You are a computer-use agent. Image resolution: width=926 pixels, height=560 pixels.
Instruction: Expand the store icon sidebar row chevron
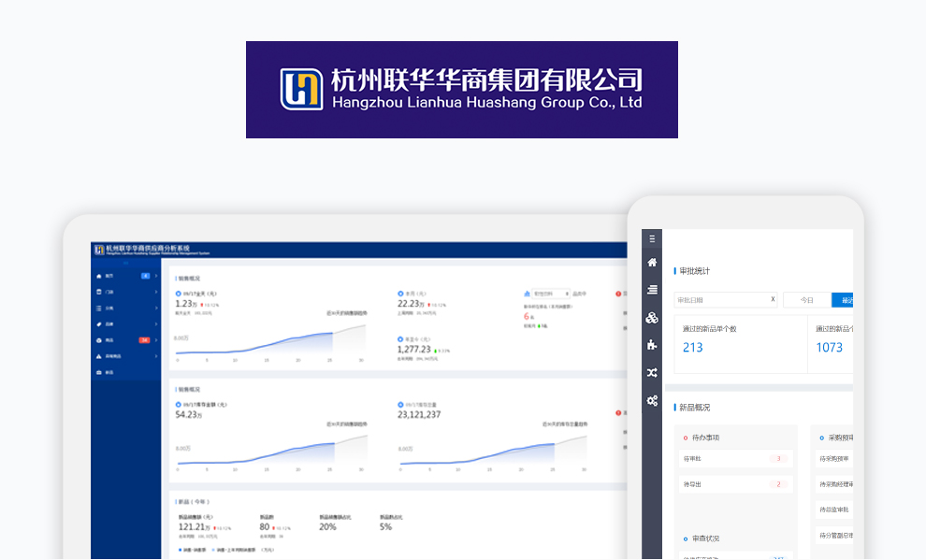[156, 292]
